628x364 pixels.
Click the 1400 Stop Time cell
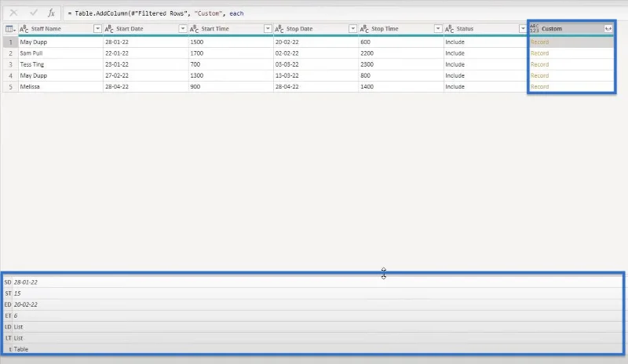click(x=401, y=87)
